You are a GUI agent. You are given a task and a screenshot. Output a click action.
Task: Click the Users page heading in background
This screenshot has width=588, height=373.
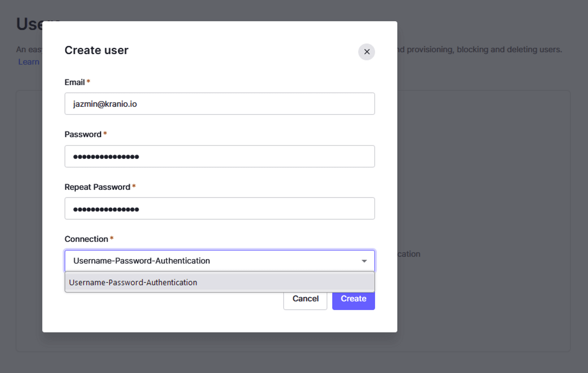point(28,25)
